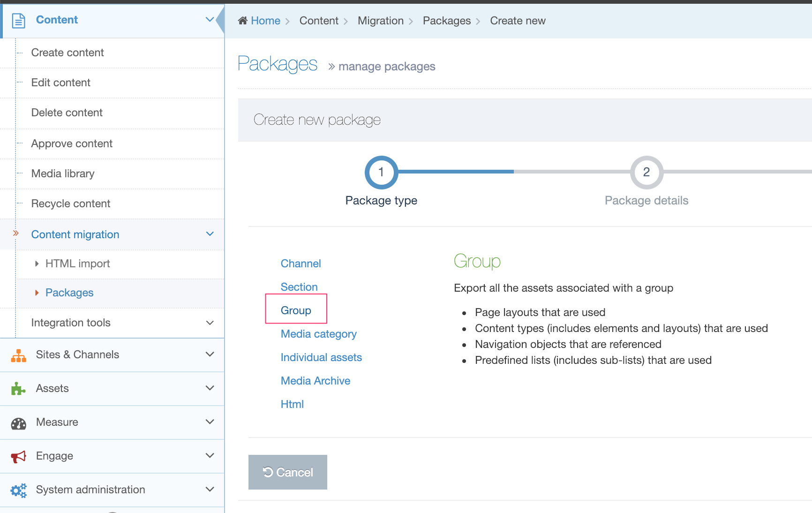Expand the Integration tools chevron
Screen dimensions: 812x513
(x=210, y=323)
